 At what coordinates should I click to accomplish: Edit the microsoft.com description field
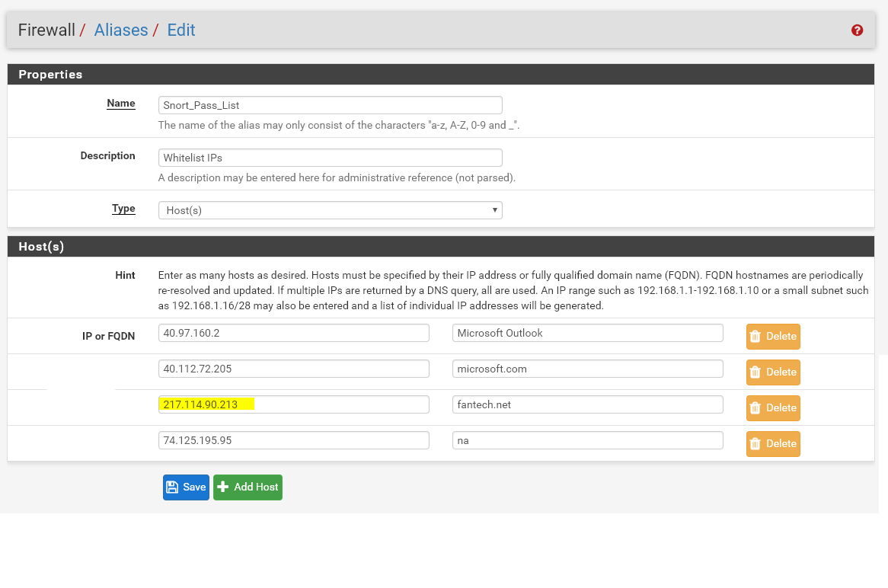[586, 369]
